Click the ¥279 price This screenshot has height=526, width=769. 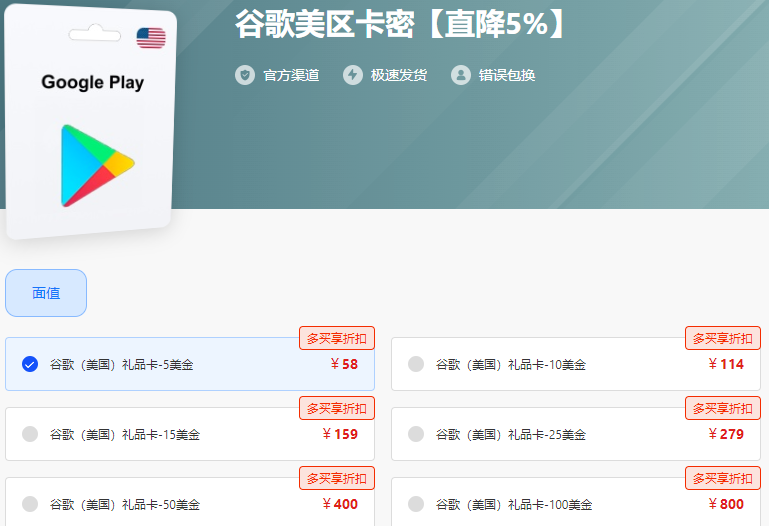[726, 434]
